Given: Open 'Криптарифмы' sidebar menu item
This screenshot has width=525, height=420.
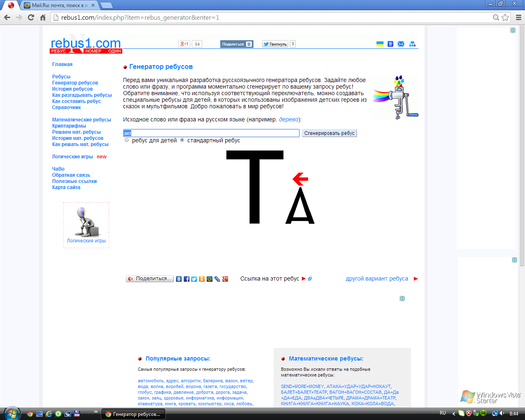Looking at the screenshot, I should (69, 126).
